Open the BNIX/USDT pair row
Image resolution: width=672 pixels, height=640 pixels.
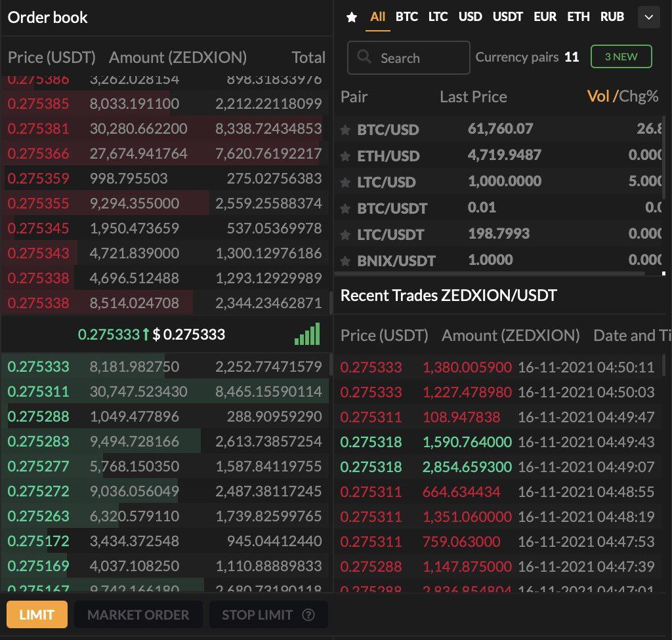pos(498,260)
